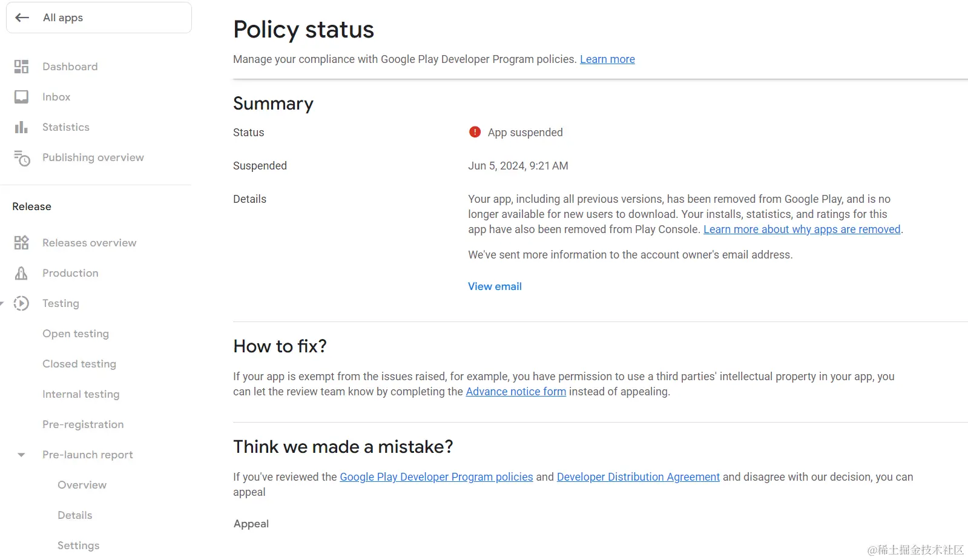Click the red App suspended status icon
Image resolution: width=968 pixels, height=560 pixels.
[x=475, y=132]
